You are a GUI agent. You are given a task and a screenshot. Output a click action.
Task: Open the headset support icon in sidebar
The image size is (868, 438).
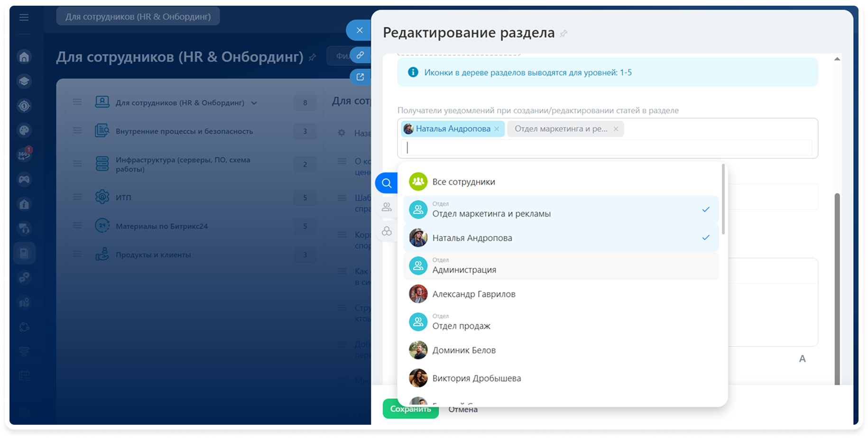(24, 228)
